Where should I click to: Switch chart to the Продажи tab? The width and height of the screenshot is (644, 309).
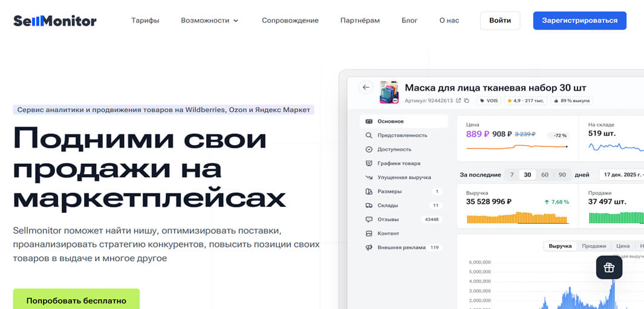[x=593, y=246]
